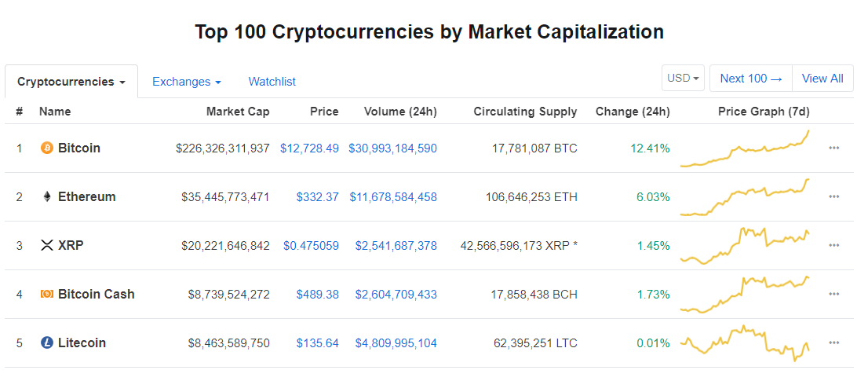Click the Next 100 button
This screenshot has height=370, width=868.
tap(750, 79)
